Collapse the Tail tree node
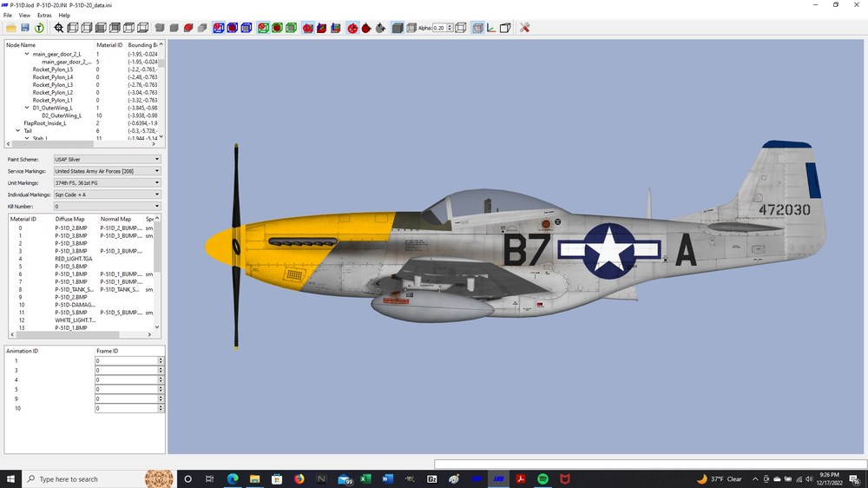Screen dimensions: 868x488 pyautogui.click(x=17, y=131)
